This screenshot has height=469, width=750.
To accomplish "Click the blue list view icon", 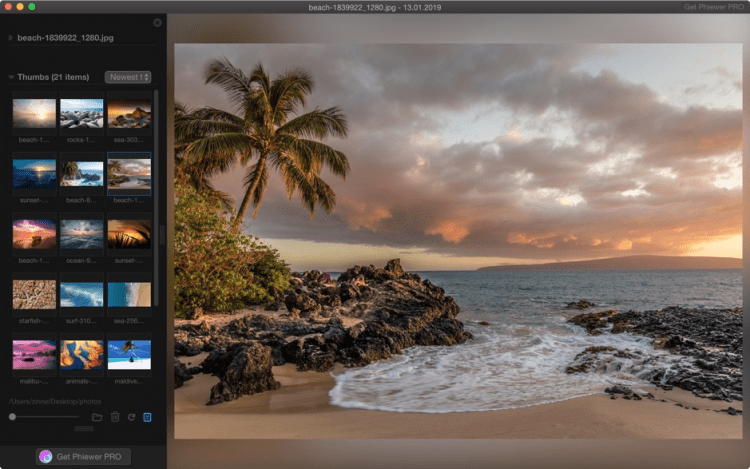I will (x=147, y=416).
